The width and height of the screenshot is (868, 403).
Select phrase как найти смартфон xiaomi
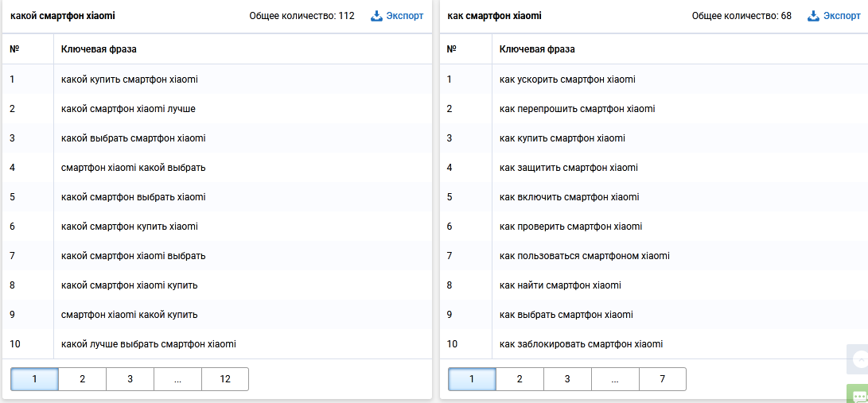(x=560, y=285)
